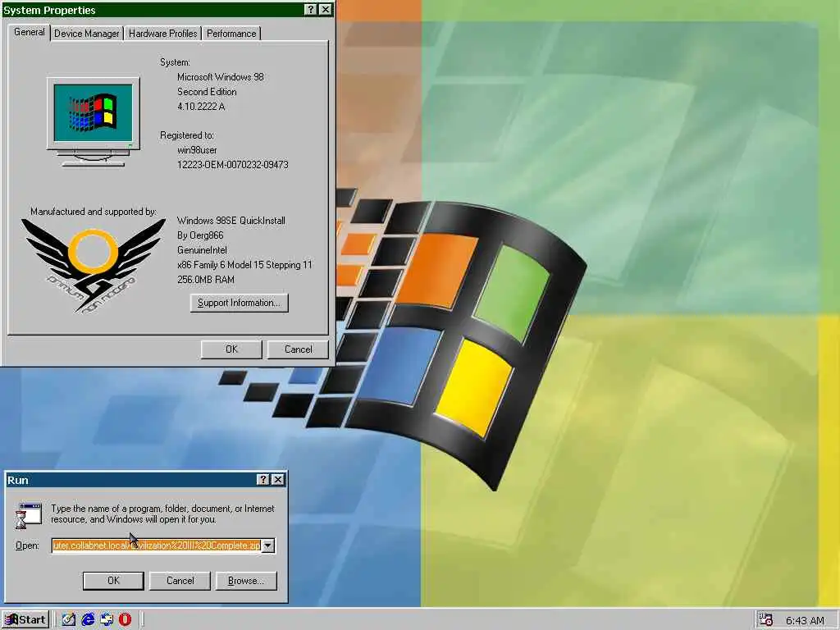Click the 'By Oerg866' text
The height and width of the screenshot is (630, 840).
point(200,235)
